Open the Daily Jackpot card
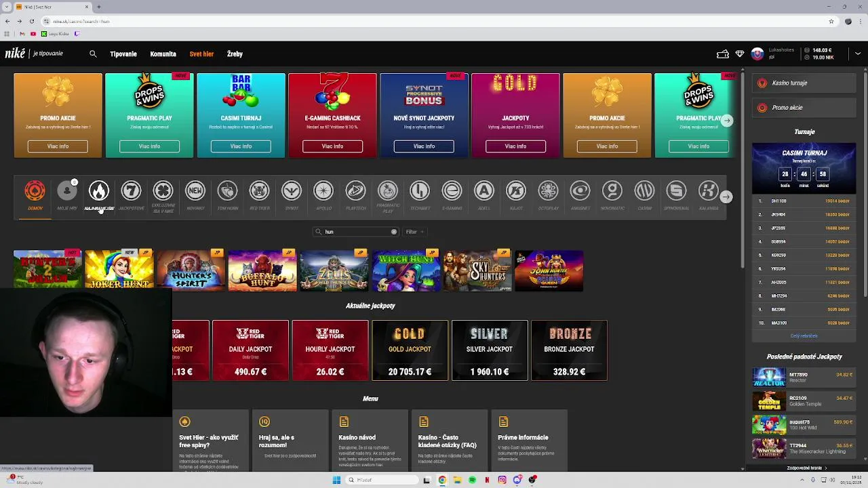The width and height of the screenshot is (868, 488). (250, 350)
